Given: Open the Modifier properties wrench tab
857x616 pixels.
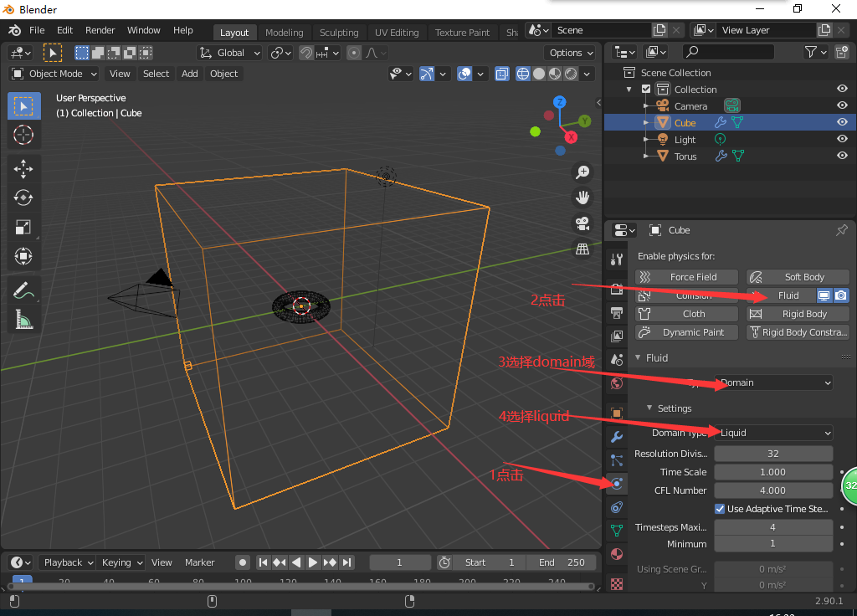Looking at the screenshot, I should coord(617,436).
